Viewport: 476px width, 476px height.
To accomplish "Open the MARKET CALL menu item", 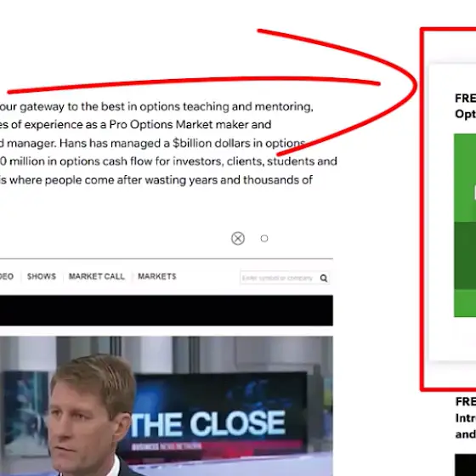I will coord(97,276).
